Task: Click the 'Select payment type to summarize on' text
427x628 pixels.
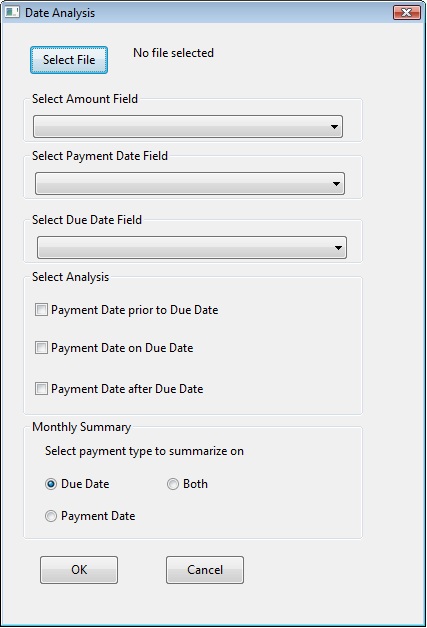Action: (144, 451)
